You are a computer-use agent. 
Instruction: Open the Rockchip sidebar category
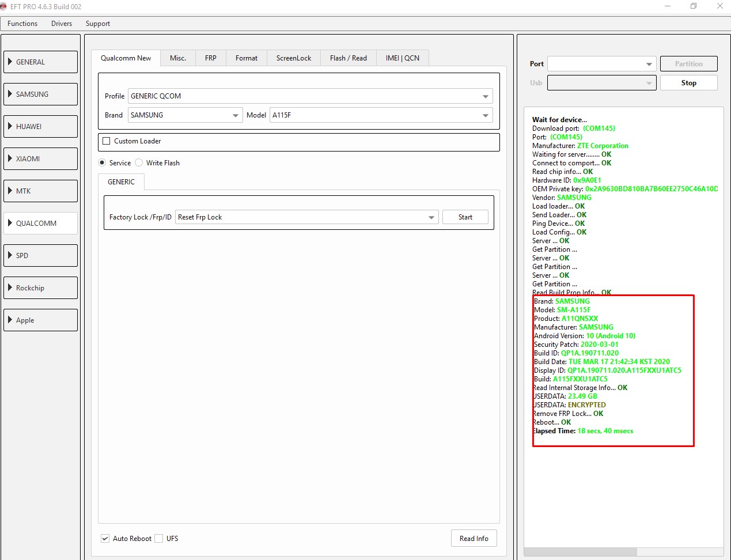point(40,288)
